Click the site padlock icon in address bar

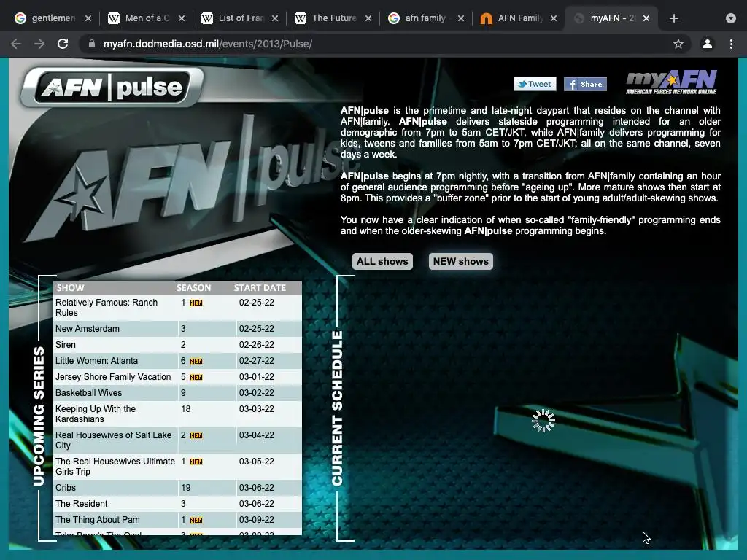92,44
